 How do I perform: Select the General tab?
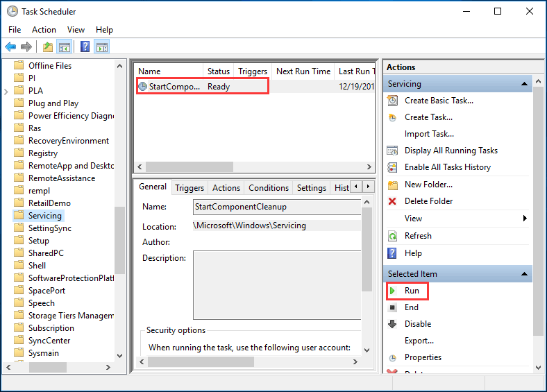(153, 187)
